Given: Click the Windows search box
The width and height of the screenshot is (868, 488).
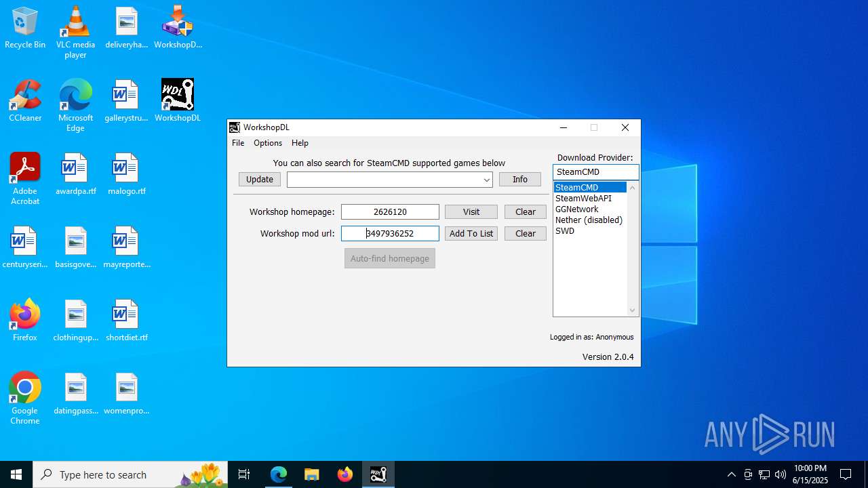Looking at the screenshot, I should click(131, 474).
